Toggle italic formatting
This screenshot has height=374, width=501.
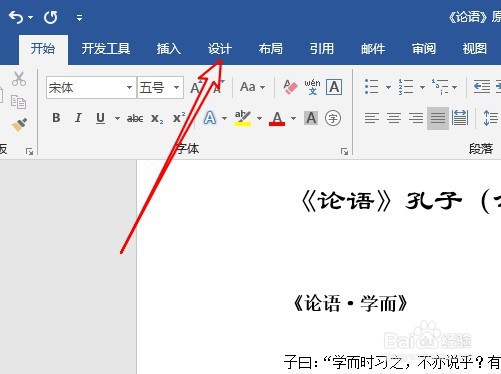pyautogui.click(x=78, y=118)
